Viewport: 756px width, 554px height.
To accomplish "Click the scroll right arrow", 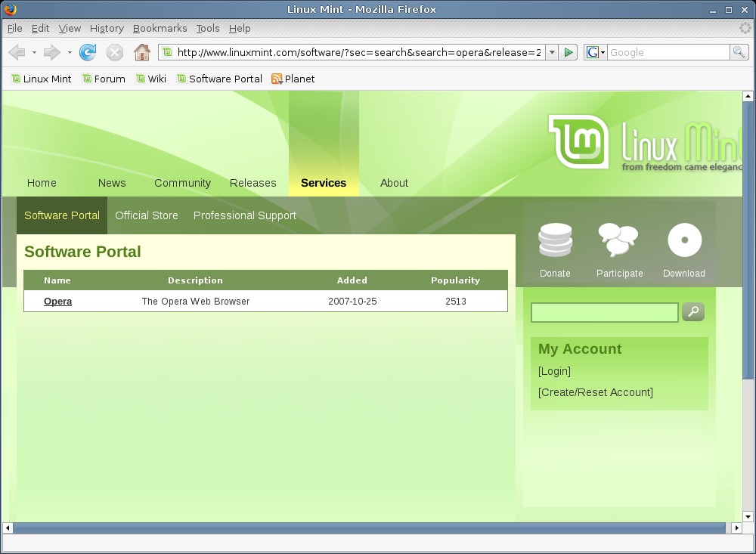I will click(736, 528).
